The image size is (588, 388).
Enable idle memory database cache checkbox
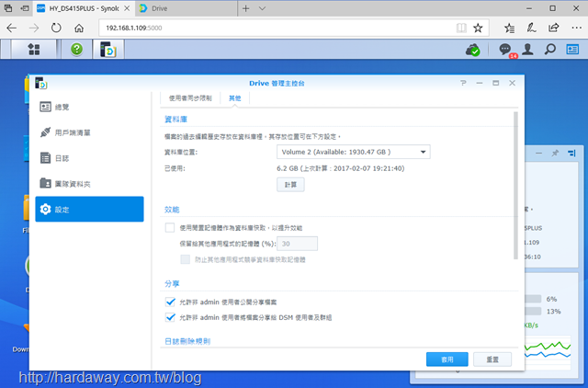(170, 227)
